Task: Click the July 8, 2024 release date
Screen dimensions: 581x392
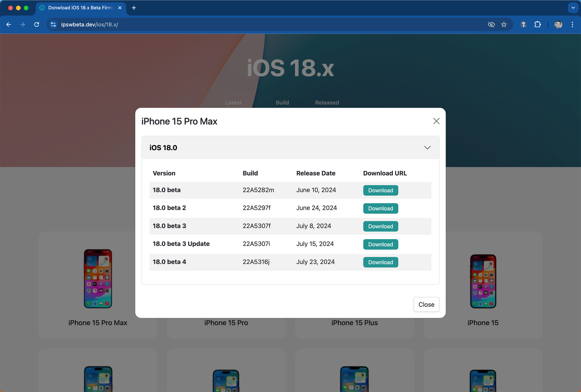Action: [x=314, y=226]
